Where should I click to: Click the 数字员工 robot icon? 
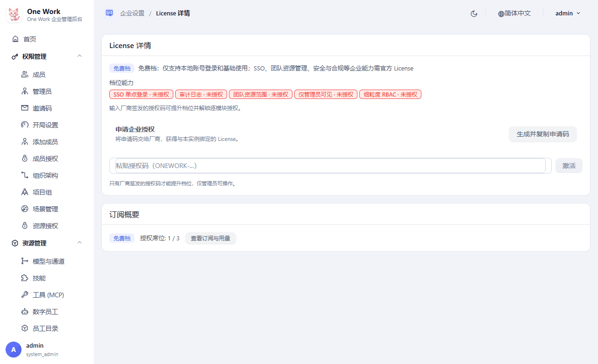pos(25,312)
